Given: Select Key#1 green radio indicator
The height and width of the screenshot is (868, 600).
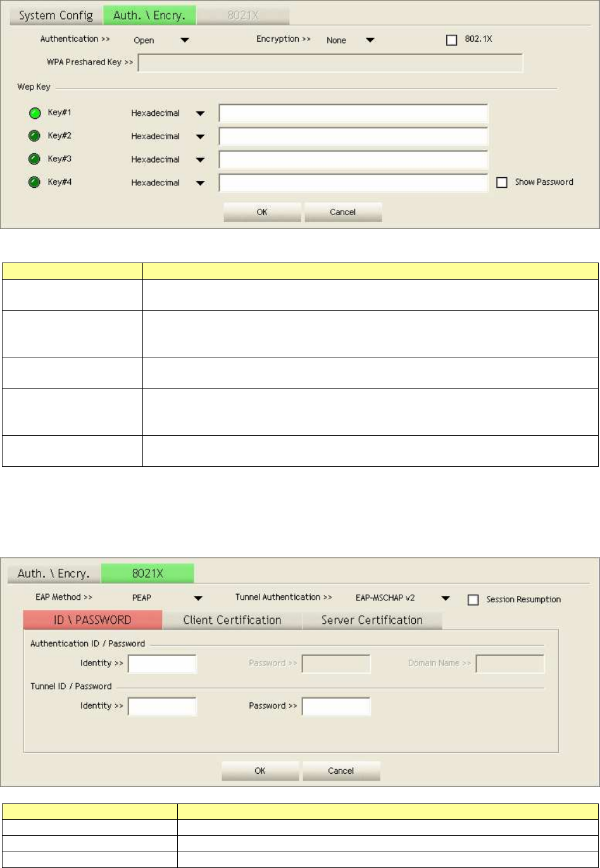Looking at the screenshot, I should pos(35,114).
